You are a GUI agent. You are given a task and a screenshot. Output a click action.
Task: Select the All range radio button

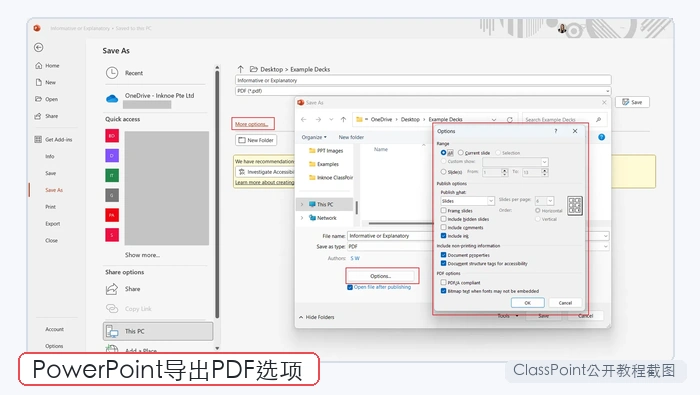click(444, 153)
